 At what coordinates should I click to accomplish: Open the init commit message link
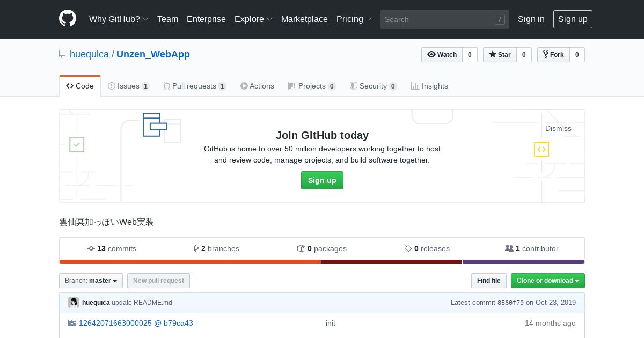(331, 323)
